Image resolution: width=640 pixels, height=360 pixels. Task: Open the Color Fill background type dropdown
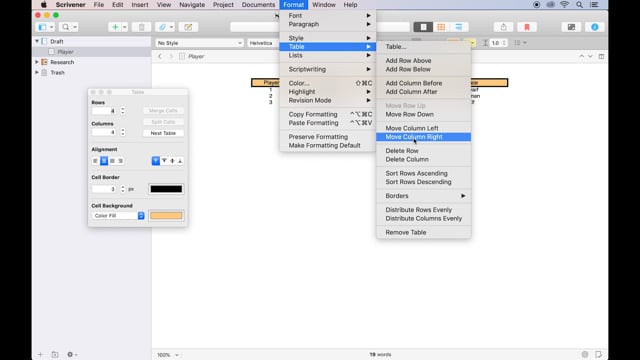point(118,216)
